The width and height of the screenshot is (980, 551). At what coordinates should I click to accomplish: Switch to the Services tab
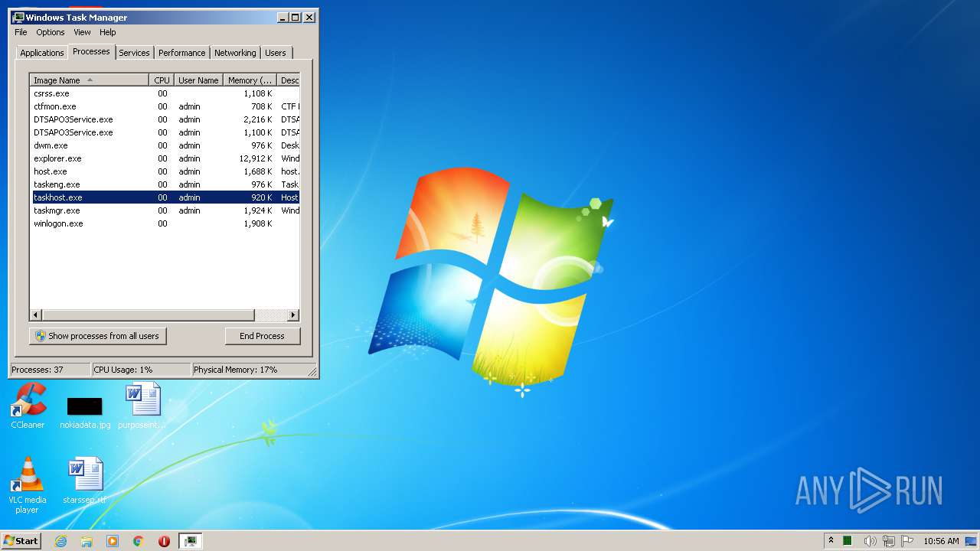(134, 53)
